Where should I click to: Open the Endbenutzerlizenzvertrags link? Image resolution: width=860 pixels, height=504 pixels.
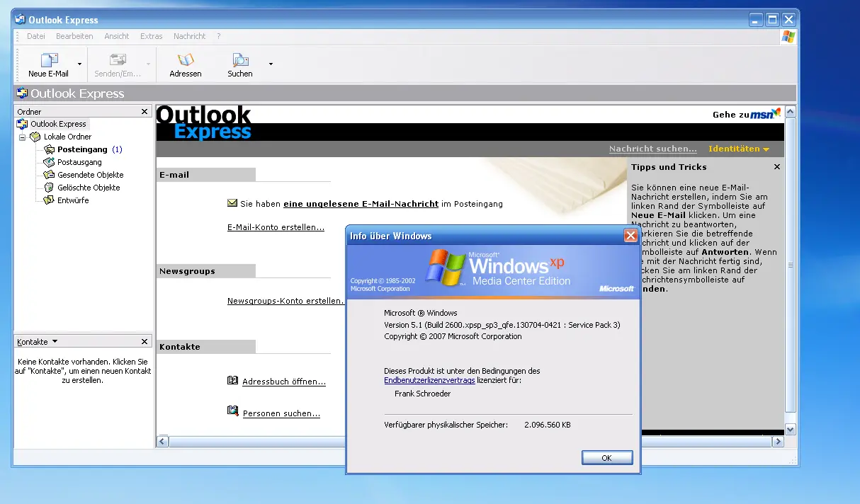click(x=429, y=380)
